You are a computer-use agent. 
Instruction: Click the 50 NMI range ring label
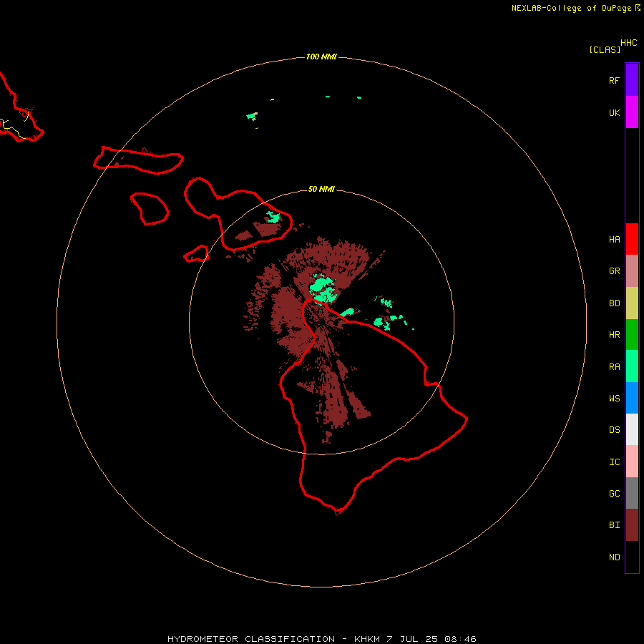321,189
